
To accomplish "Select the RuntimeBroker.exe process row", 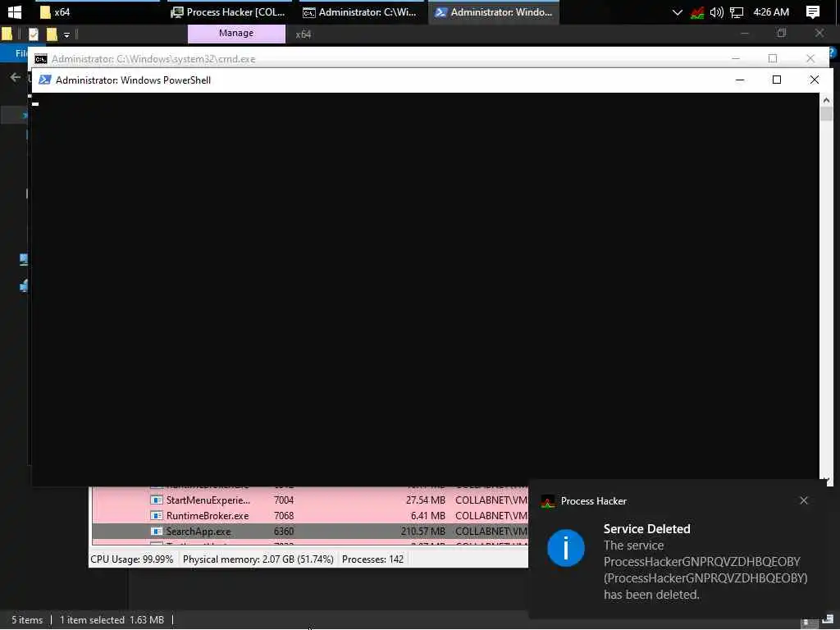I will coord(309,515).
